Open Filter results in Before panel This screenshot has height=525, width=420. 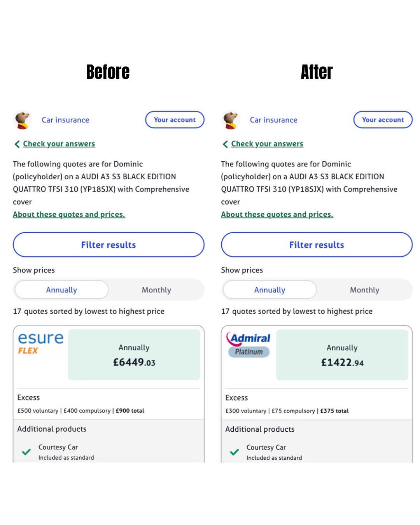[x=108, y=245]
